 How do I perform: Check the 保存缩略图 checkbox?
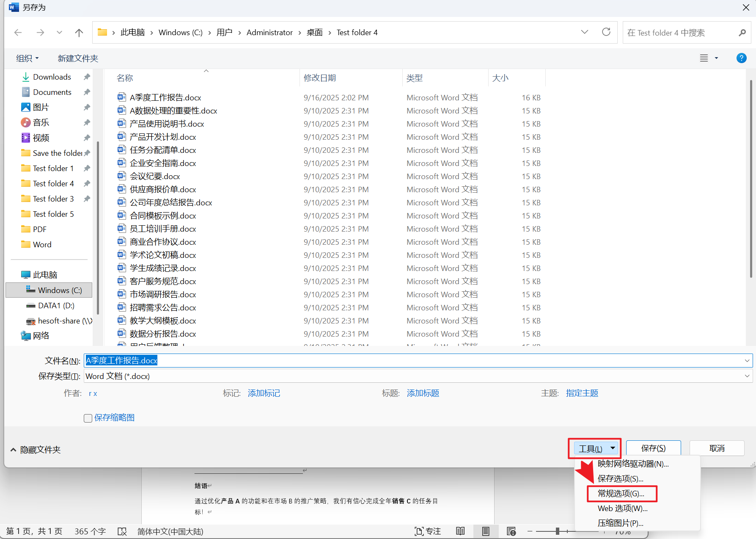[x=88, y=418]
